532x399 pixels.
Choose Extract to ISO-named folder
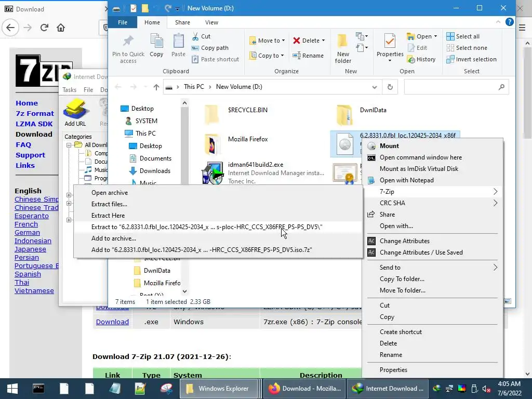coord(218,227)
